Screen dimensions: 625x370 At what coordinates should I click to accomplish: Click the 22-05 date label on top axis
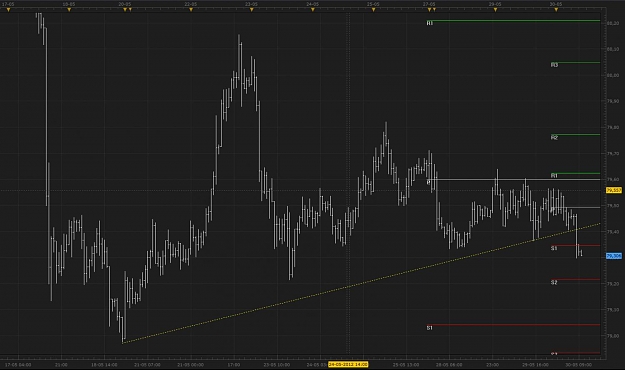click(191, 4)
